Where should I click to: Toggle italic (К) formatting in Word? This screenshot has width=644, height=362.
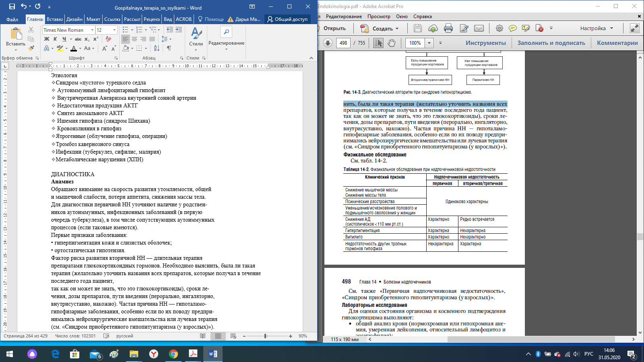click(55, 39)
